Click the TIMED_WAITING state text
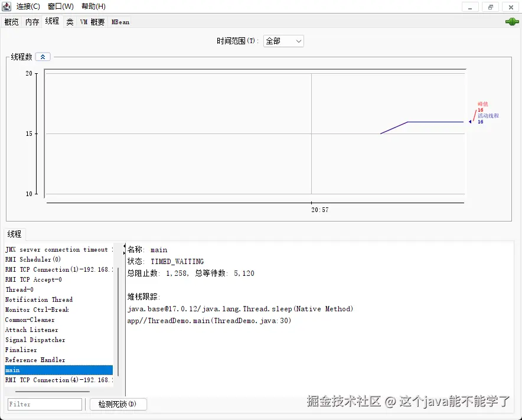The height and width of the screenshot is (420, 522). (177, 262)
